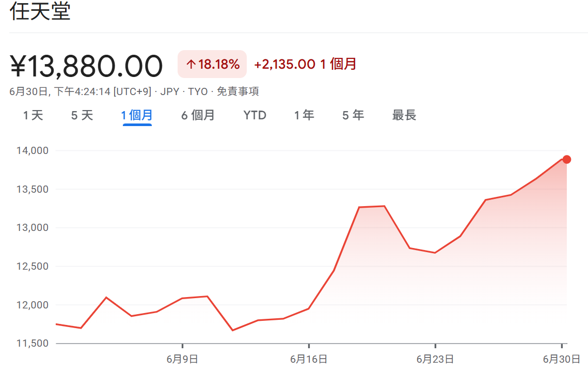The image size is (588, 372).
Task: Select the 1天 time range tab
Action: point(33,115)
